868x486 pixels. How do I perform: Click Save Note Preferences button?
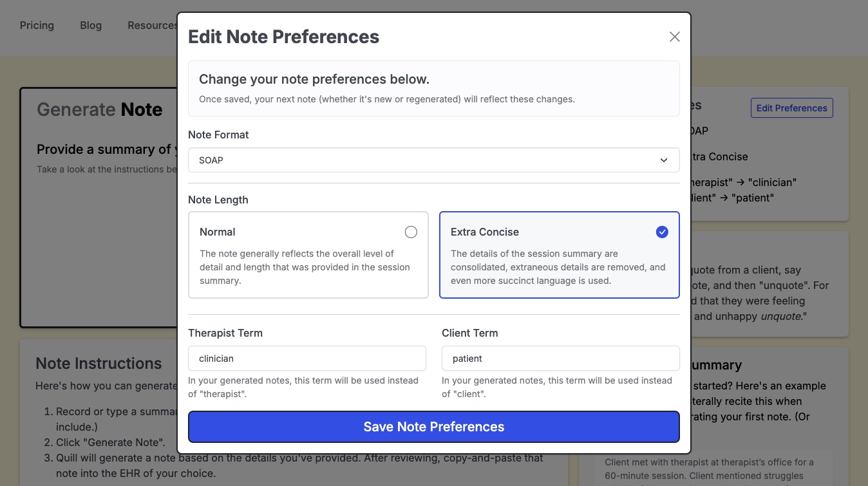(433, 427)
